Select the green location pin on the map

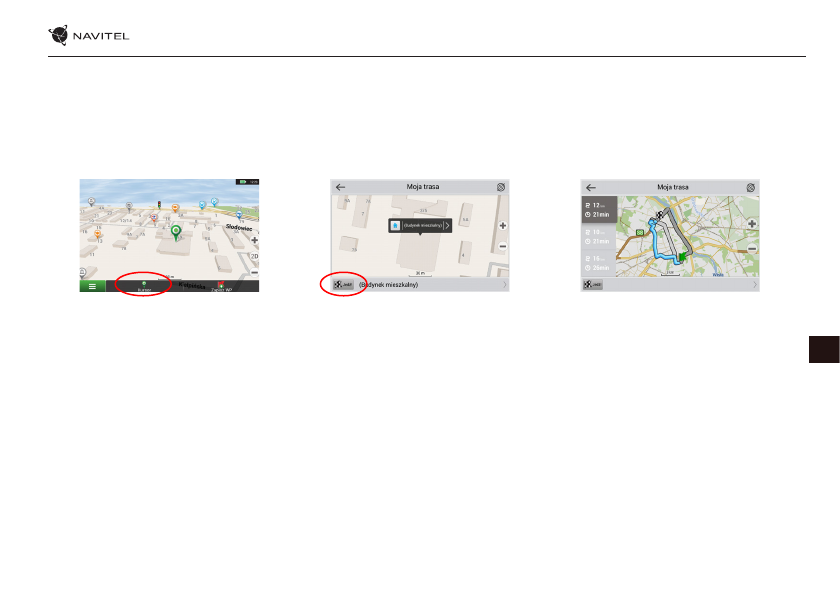[176, 233]
